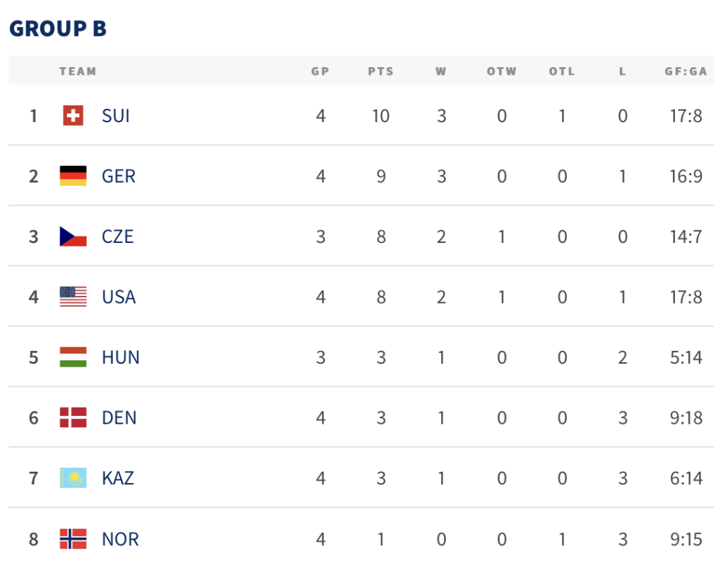Click the Switzerland flag icon
The height and width of the screenshot is (565, 728).
73,116
